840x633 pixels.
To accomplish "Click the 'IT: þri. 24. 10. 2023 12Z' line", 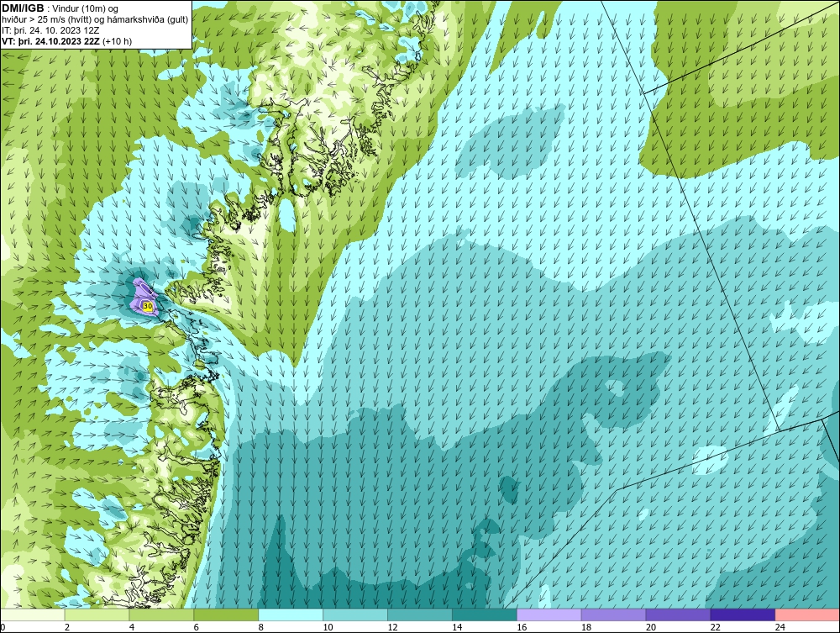I will [50, 30].
